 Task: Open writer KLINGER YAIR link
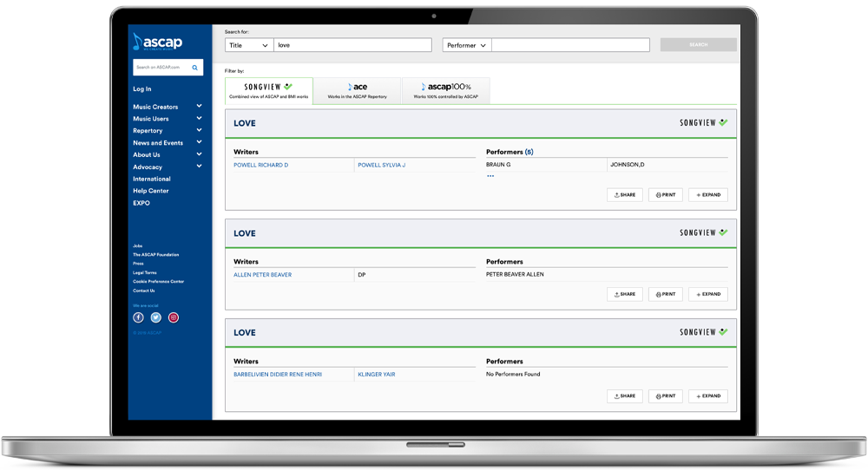point(377,375)
